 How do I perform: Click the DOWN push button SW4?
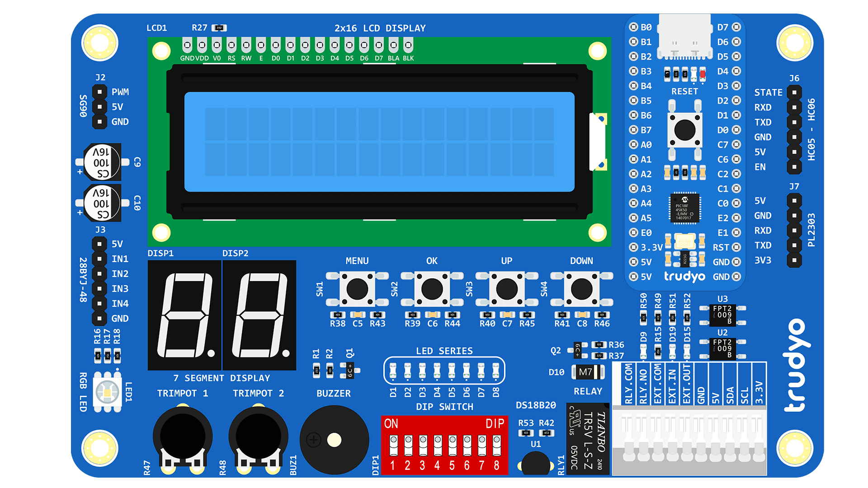[x=581, y=289]
